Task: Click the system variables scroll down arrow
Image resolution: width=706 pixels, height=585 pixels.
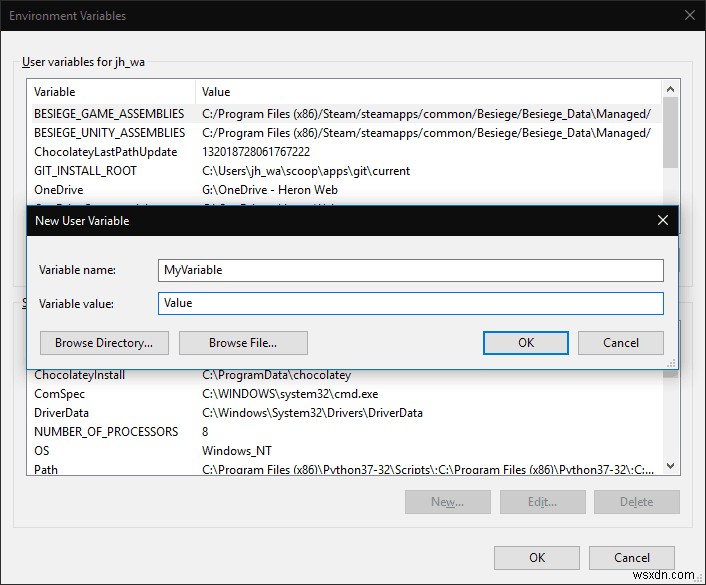Action: [x=670, y=466]
